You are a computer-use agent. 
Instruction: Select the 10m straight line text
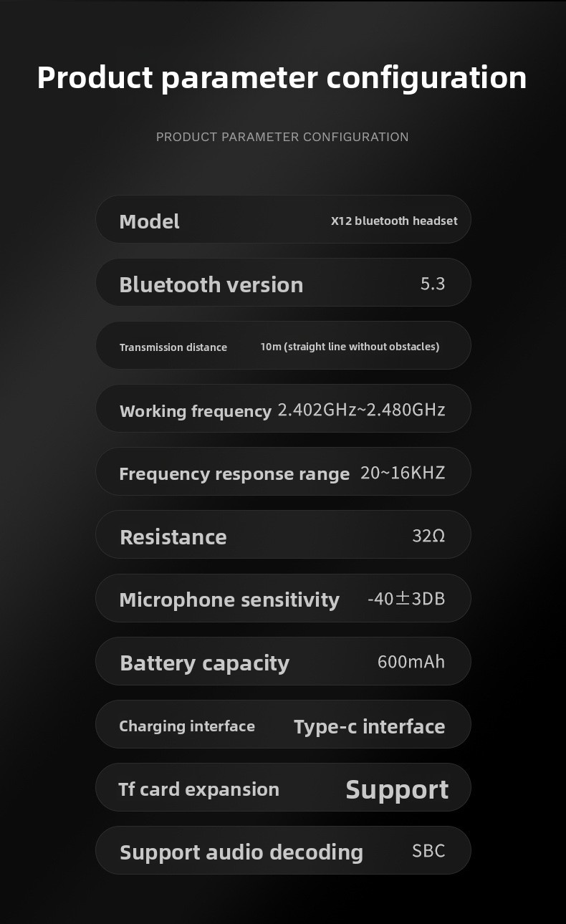click(x=350, y=347)
